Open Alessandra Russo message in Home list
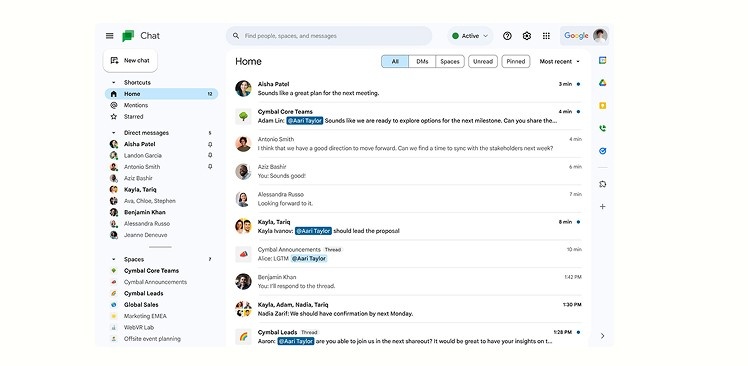The height and width of the screenshot is (366, 748). pyautogui.click(x=408, y=199)
